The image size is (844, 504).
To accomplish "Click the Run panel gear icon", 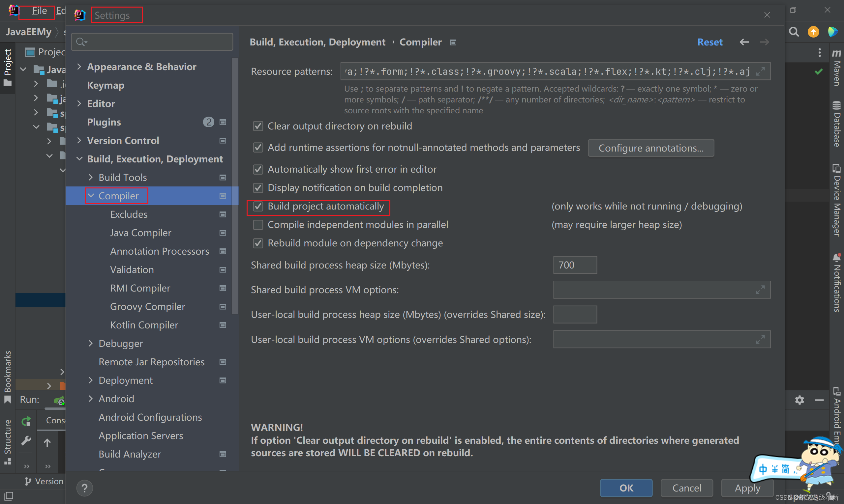I will click(x=799, y=400).
